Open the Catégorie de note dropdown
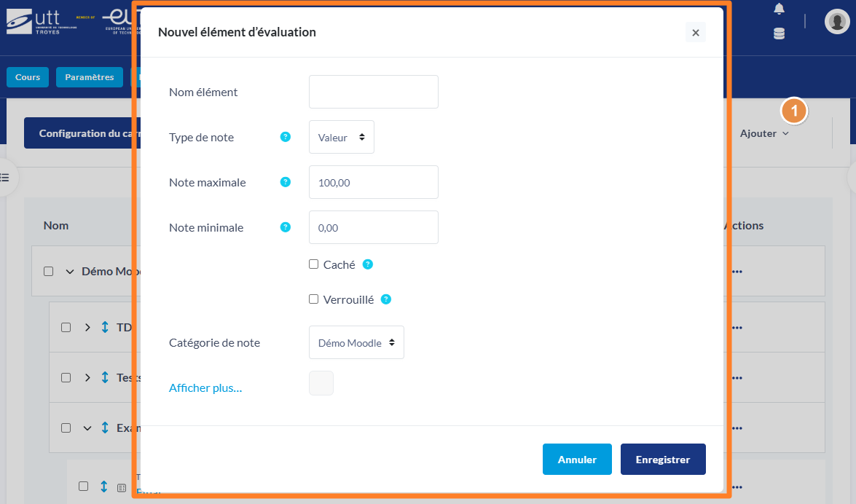 tap(356, 342)
